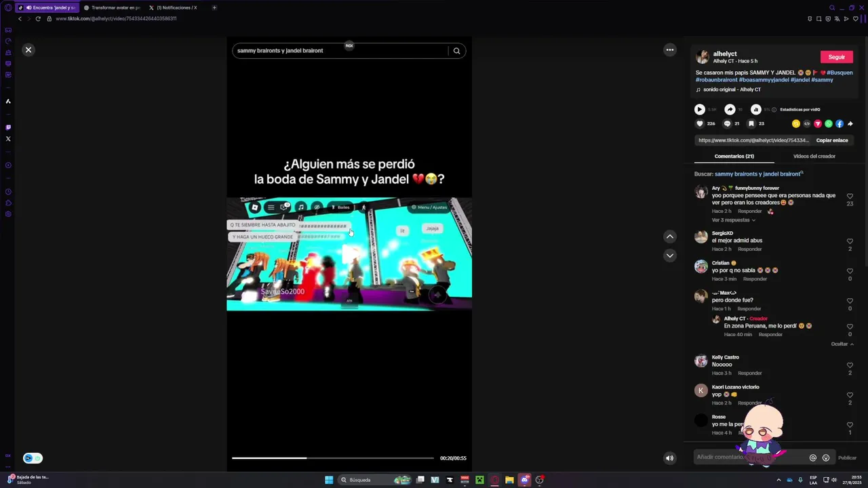Click the red send-to-friends icon
This screenshot has height=488, width=868.
click(x=818, y=124)
